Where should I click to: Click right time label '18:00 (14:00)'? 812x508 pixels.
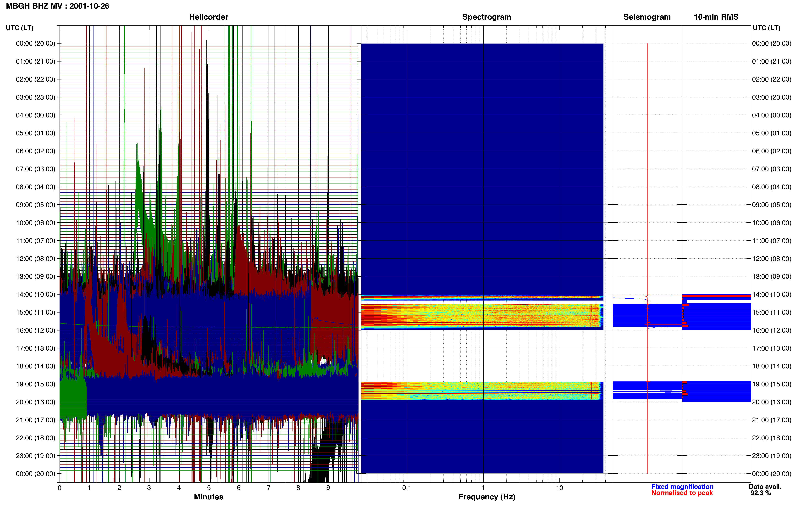(x=772, y=366)
